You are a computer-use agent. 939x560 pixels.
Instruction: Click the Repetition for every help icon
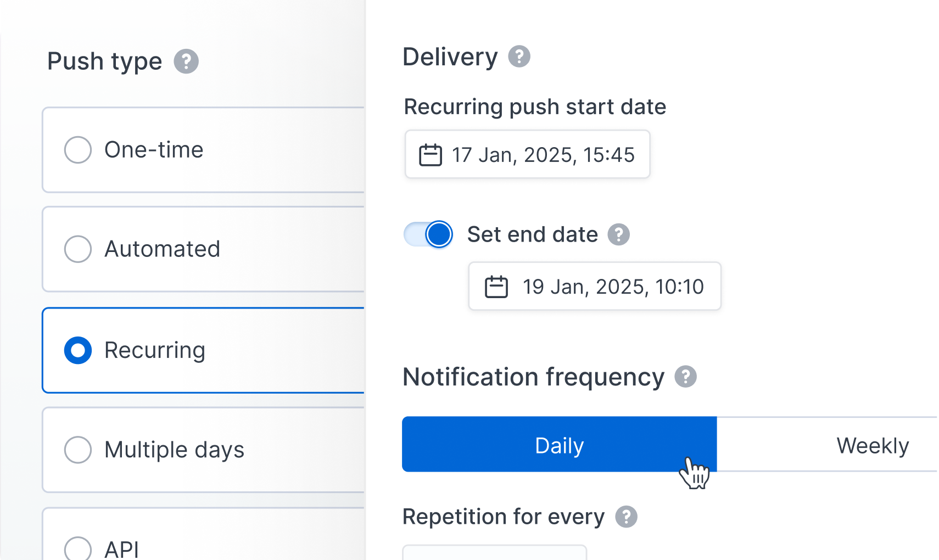click(x=626, y=517)
